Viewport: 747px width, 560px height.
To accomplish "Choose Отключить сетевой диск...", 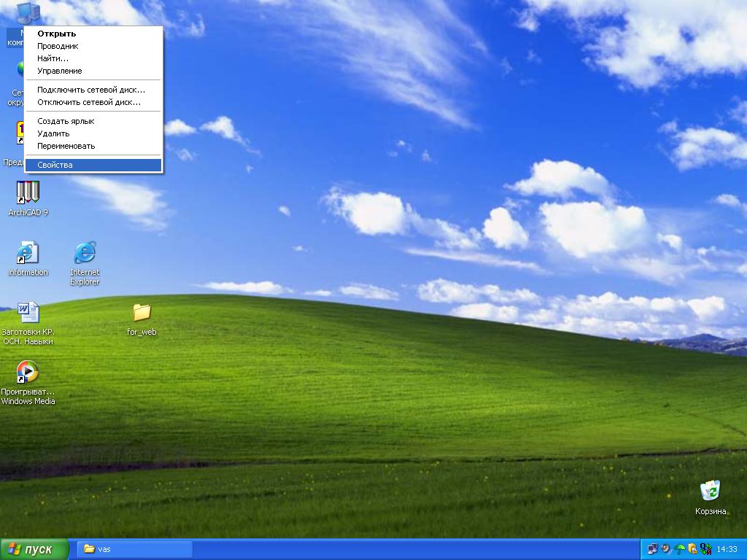I will pyautogui.click(x=93, y=102).
